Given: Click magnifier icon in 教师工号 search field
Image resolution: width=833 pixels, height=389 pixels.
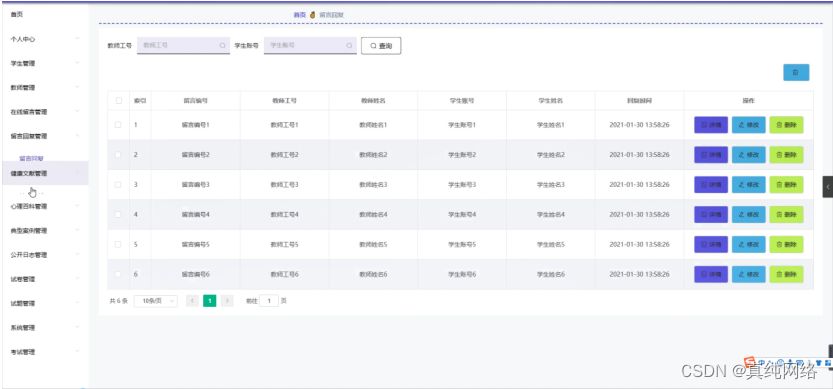Looking at the screenshot, I should click(x=222, y=46).
